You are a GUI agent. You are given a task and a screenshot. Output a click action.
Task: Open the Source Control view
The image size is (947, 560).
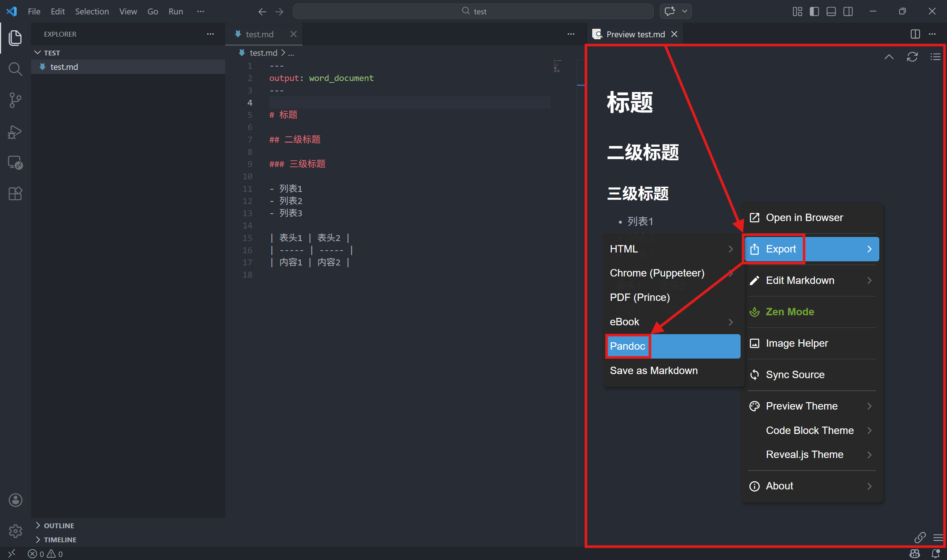[x=15, y=100]
